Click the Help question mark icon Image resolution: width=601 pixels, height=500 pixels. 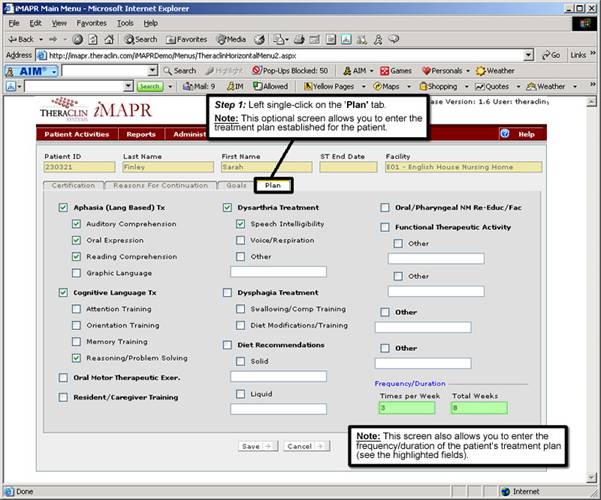pos(505,134)
